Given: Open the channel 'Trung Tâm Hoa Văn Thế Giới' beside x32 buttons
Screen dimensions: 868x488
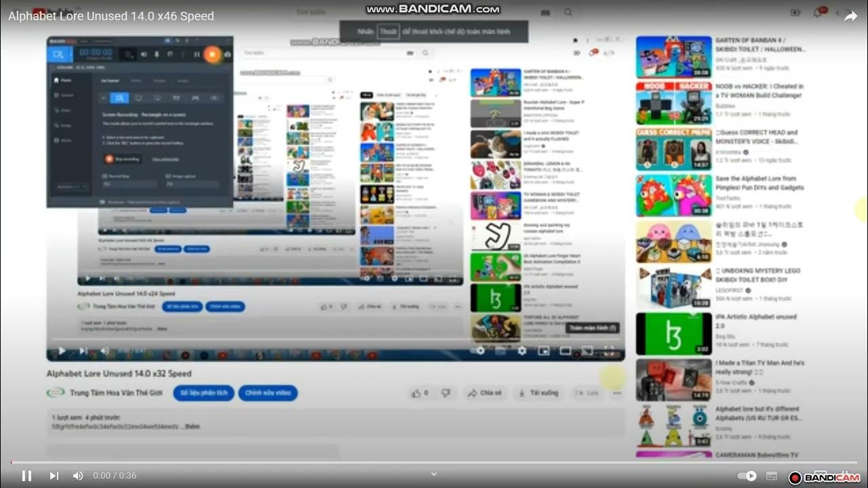Looking at the screenshot, I should coord(116,393).
